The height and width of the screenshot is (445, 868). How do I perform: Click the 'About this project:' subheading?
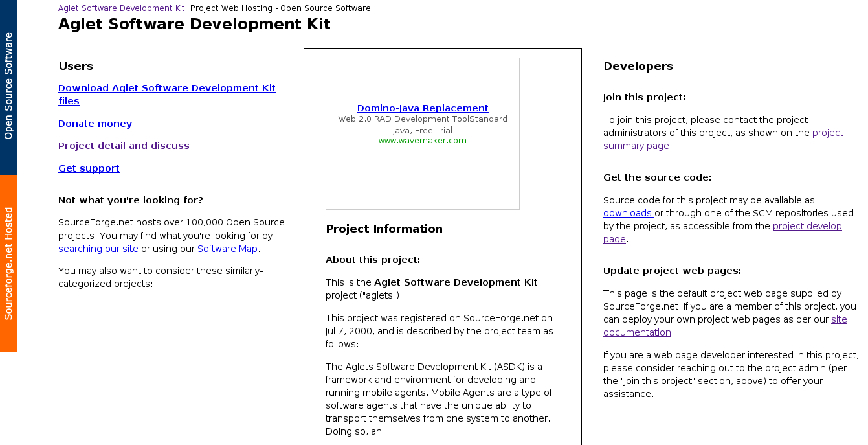click(373, 260)
